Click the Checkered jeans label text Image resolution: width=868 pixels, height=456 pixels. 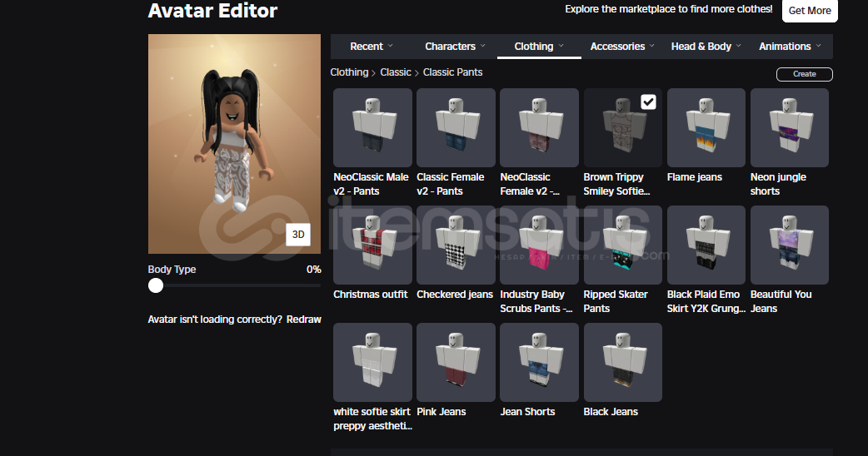point(455,295)
